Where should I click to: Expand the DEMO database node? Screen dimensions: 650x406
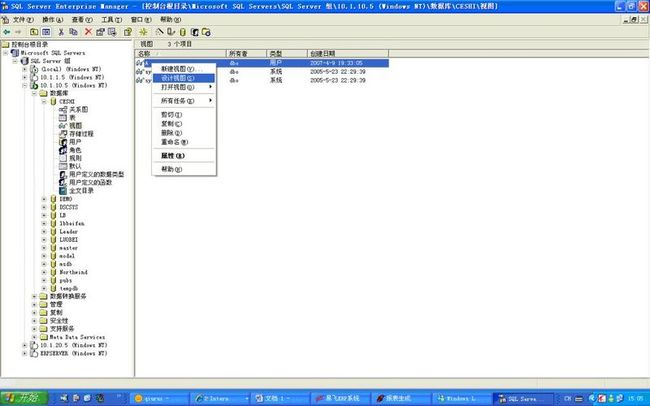pos(44,199)
